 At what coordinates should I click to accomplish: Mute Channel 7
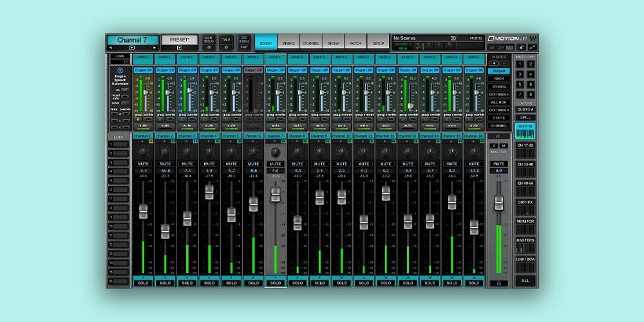(x=275, y=164)
